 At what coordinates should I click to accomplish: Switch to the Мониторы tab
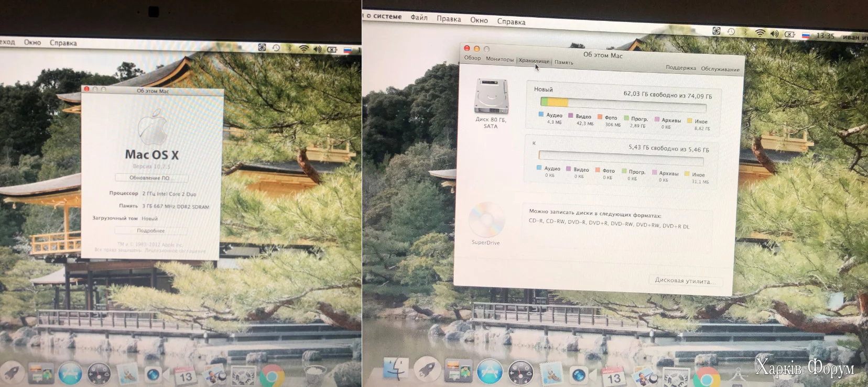(x=500, y=59)
